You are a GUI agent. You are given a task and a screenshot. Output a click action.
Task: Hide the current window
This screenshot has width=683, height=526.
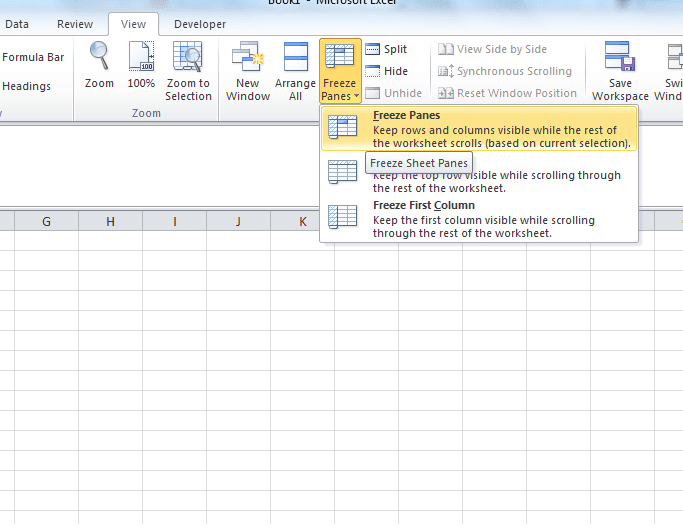click(x=386, y=71)
